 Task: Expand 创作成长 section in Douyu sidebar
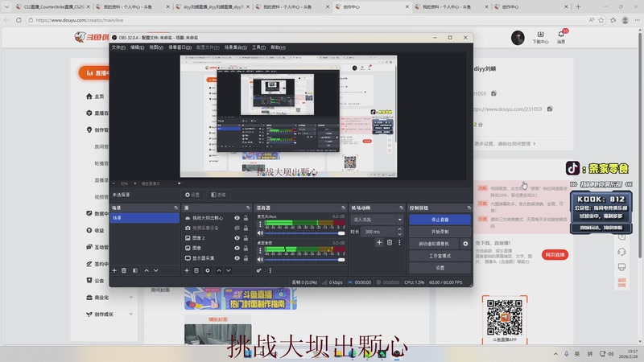131,315
